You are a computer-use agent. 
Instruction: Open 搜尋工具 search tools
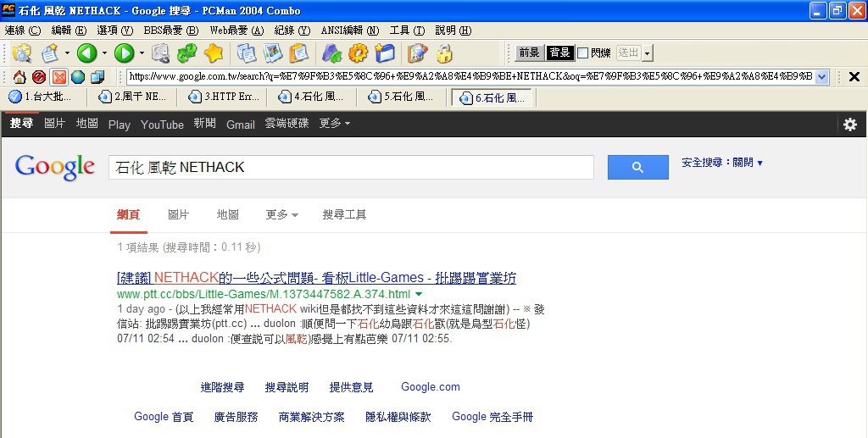[x=344, y=214]
